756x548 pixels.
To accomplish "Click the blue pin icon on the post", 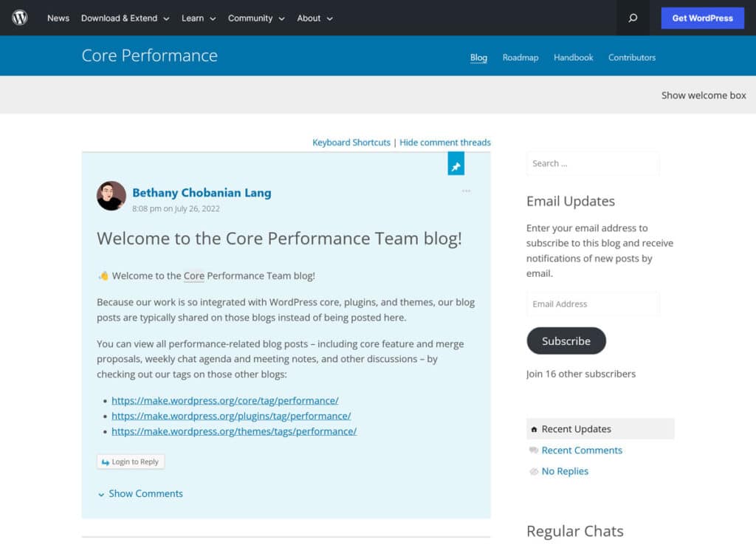I will pos(456,164).
